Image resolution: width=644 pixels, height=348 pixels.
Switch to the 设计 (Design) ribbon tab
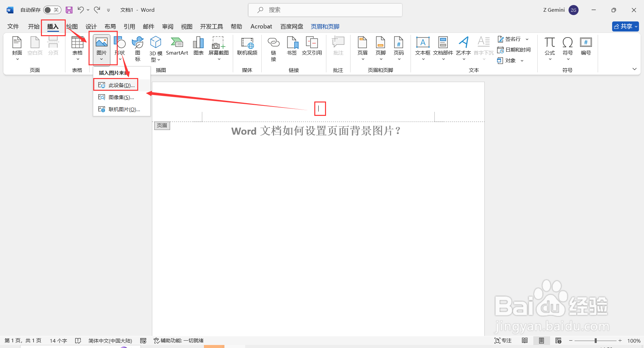[91, 26]
